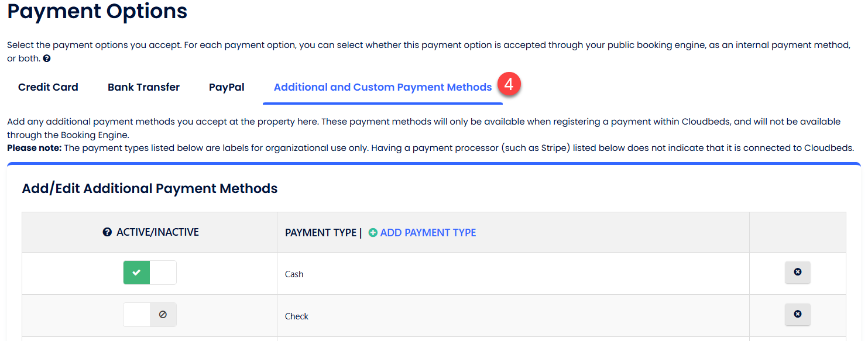Click the PAYMENT TYPE column header label
The width and height of the screenshot is (868, 341).
tap(320, 233)
